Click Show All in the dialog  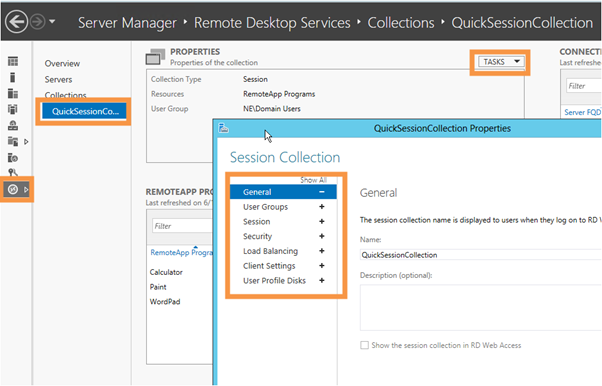(313, 180)
